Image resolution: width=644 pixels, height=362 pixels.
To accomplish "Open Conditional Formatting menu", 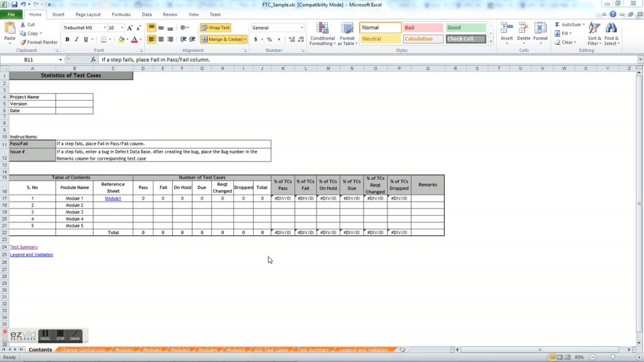I will click(x=322, y=34).
